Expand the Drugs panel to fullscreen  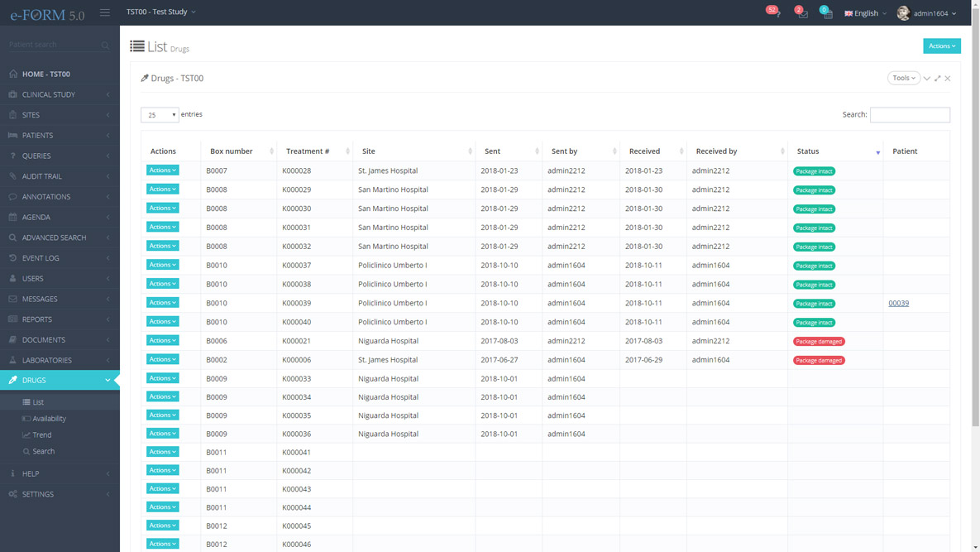pyautogui.click(x=938, y=79)
